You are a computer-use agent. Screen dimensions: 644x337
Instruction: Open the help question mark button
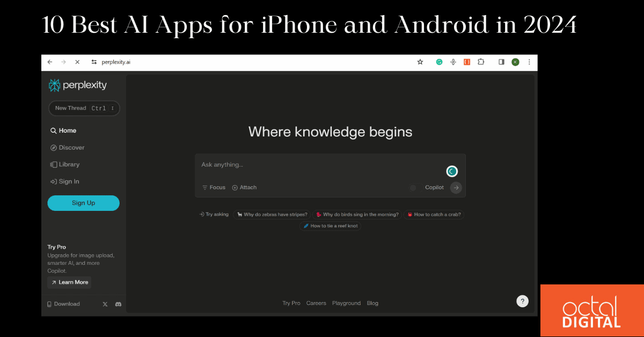(522, 301)
